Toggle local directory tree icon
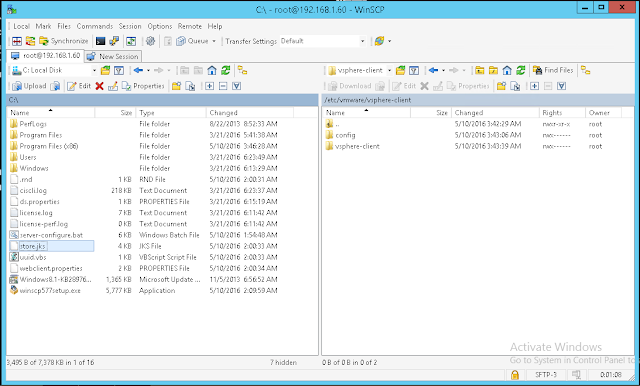 coord(242,71)
